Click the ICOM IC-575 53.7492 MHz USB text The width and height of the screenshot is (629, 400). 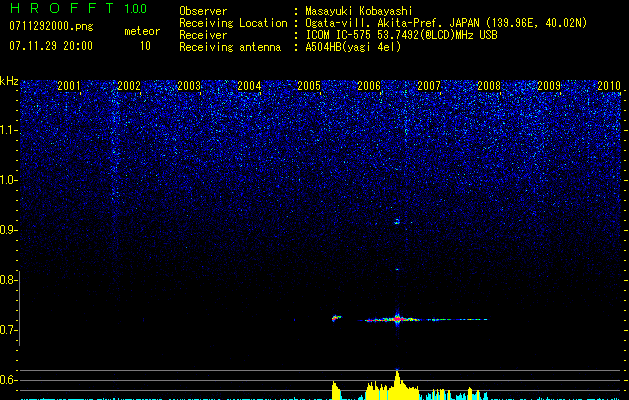click(401, 35)
